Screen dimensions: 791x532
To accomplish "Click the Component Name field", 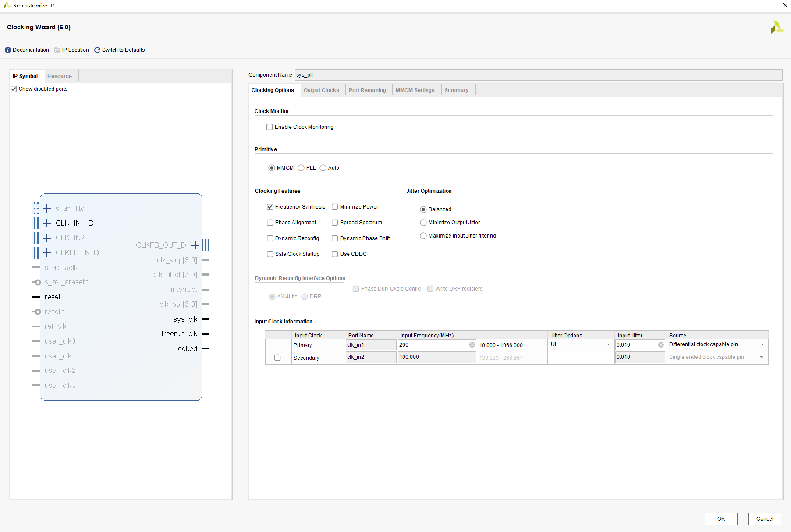I will [x=539, y=75].
